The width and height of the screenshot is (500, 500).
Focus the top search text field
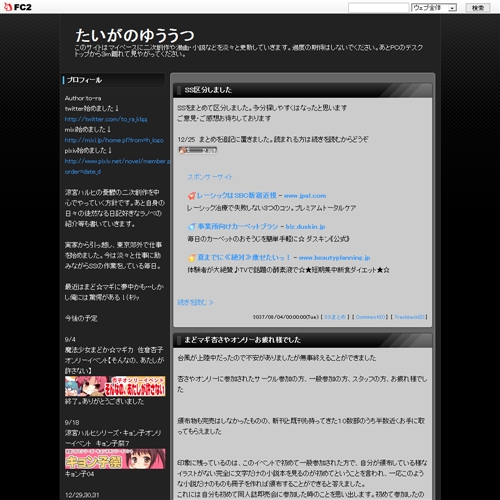(378, 7)
